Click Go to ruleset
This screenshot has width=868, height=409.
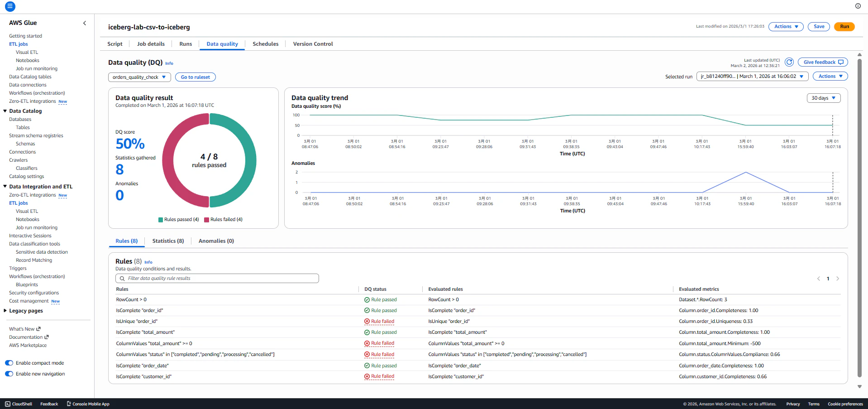[196, 77]
